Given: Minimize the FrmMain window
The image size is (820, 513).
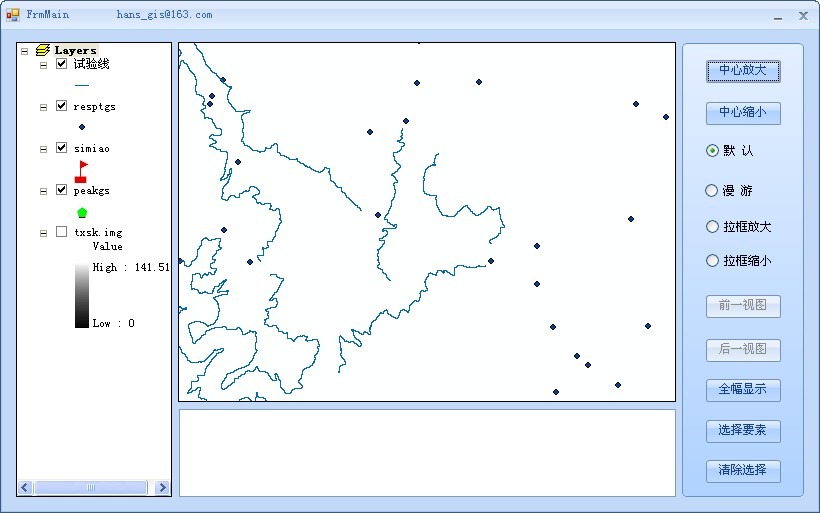Looking at the screenshot, I should 778,17.
